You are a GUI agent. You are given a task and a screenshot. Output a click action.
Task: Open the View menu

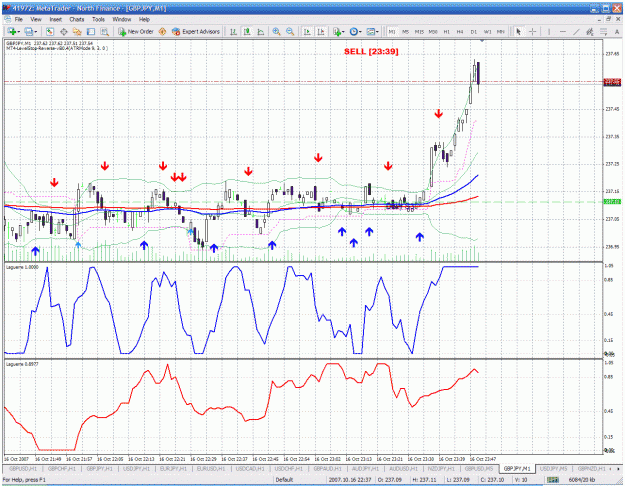(35, 19)
